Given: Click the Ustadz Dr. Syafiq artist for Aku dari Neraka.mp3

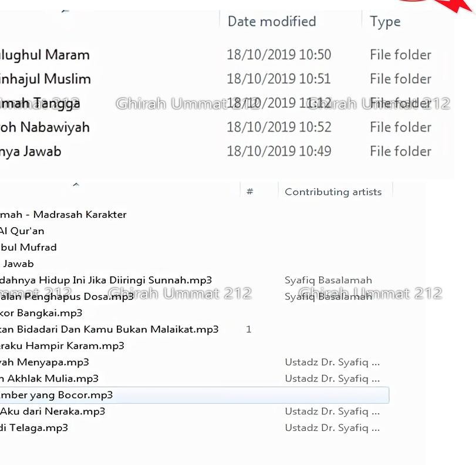Looking at the screenshot, I should (332, 411).
